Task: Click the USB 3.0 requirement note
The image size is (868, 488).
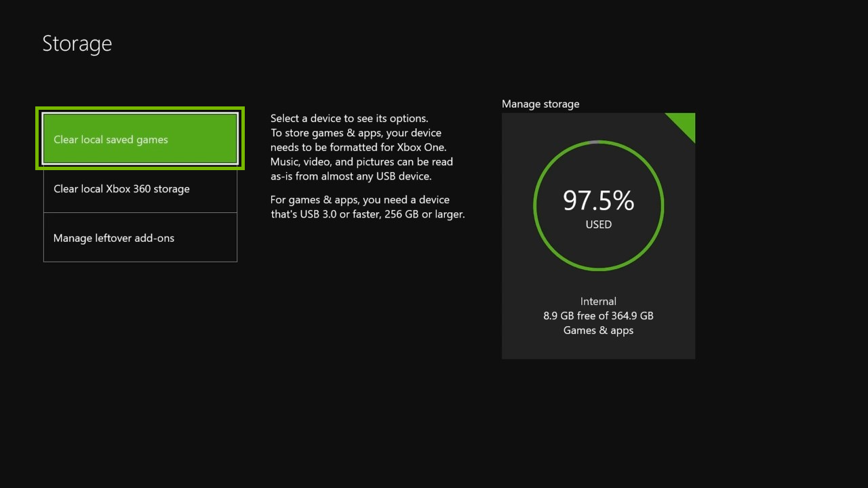Action: (368, 207)
